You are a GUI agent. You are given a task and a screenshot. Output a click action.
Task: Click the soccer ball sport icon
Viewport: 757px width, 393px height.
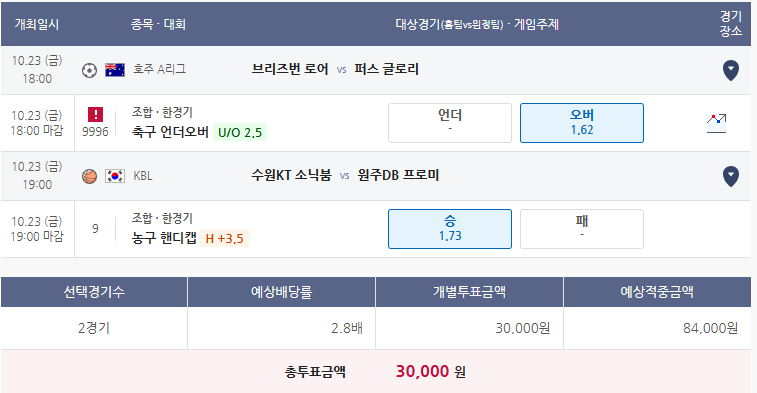click(89, 70)
